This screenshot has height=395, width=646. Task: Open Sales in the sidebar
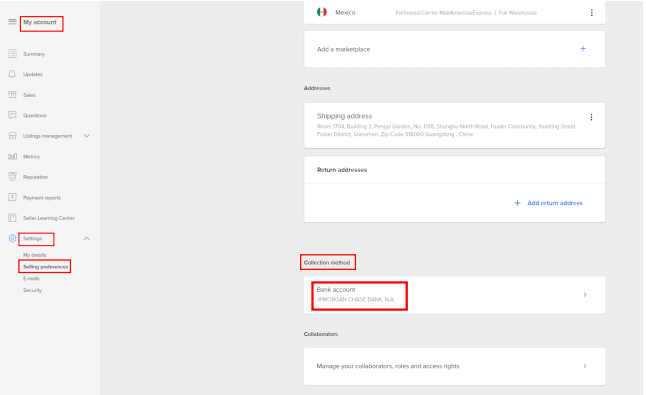[29, 95]
